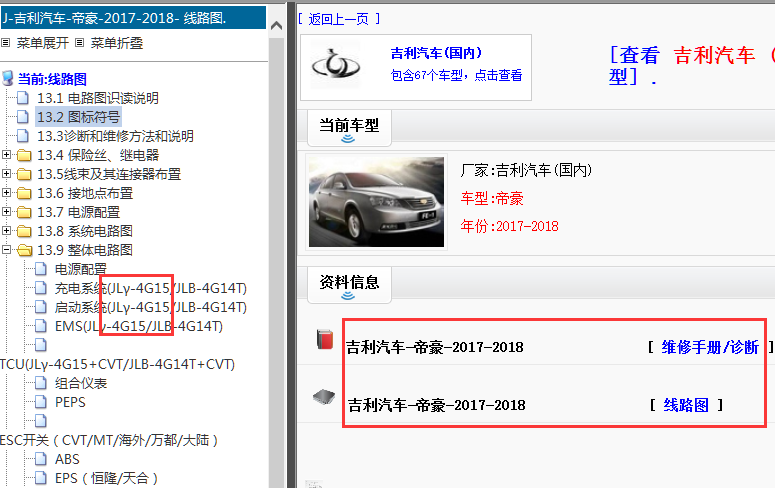
Task: Click page icon beside EMS entry
Action: (x=41, y=326)
